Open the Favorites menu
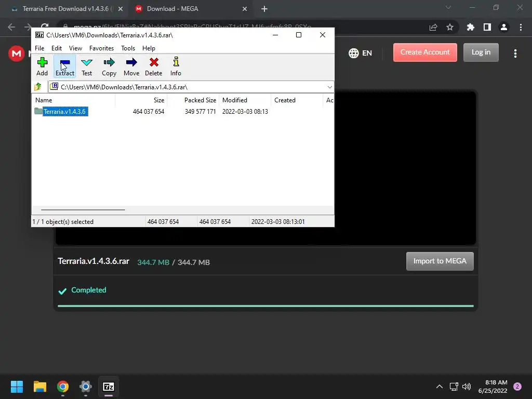This screenshot has height=399, width=532. click(x=101, y=48)
